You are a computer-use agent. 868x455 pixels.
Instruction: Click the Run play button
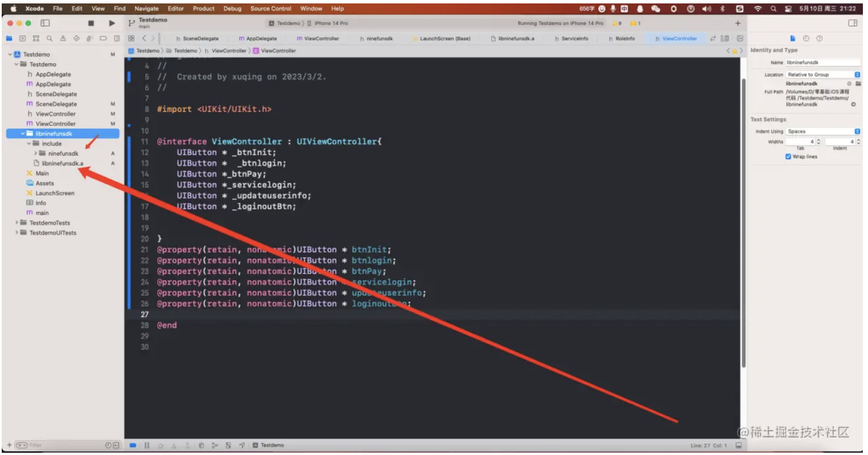click(x=112, y=23)
